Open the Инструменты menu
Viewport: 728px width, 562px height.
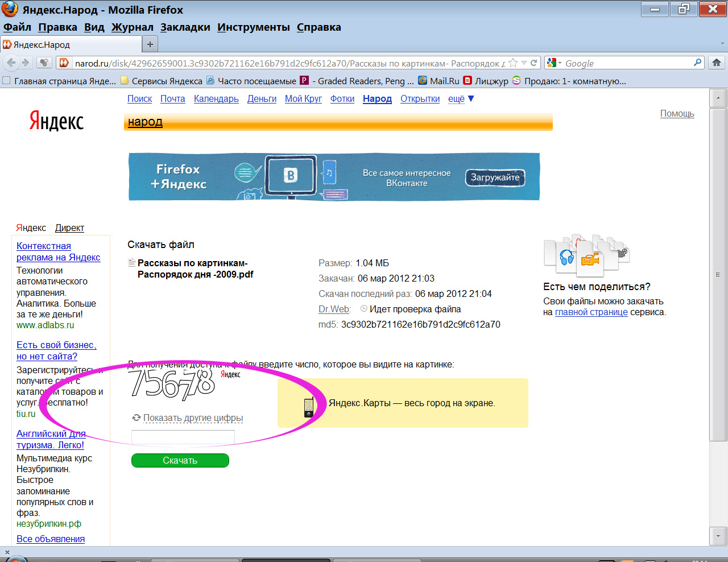(x=254, y=27)
